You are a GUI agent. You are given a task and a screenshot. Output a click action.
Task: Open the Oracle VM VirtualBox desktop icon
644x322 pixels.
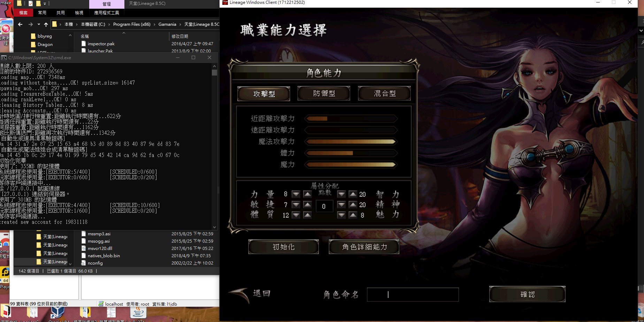pyautogui.click(x=58, y=313)
